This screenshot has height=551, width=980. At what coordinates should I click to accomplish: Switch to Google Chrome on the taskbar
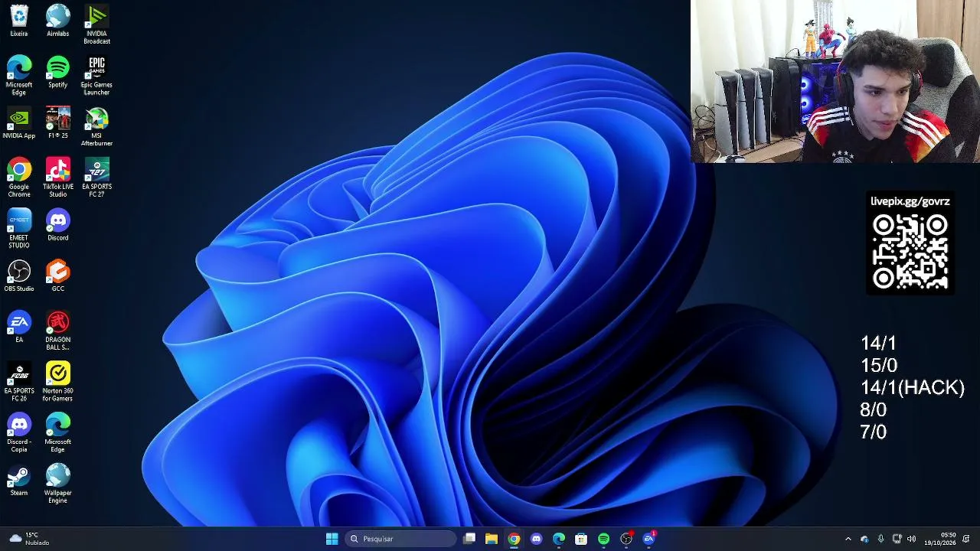[x=514, y=539]
